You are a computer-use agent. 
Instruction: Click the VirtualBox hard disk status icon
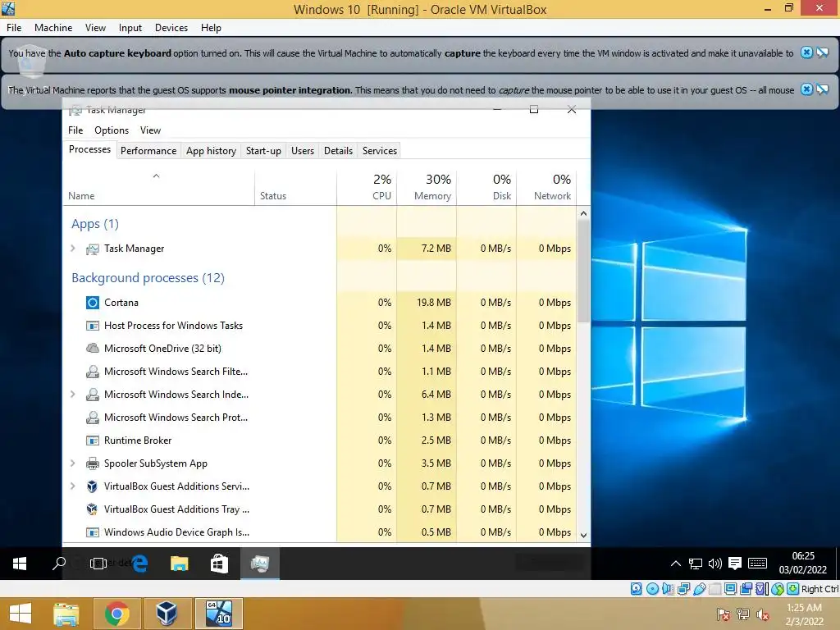(x=636, y=589)
